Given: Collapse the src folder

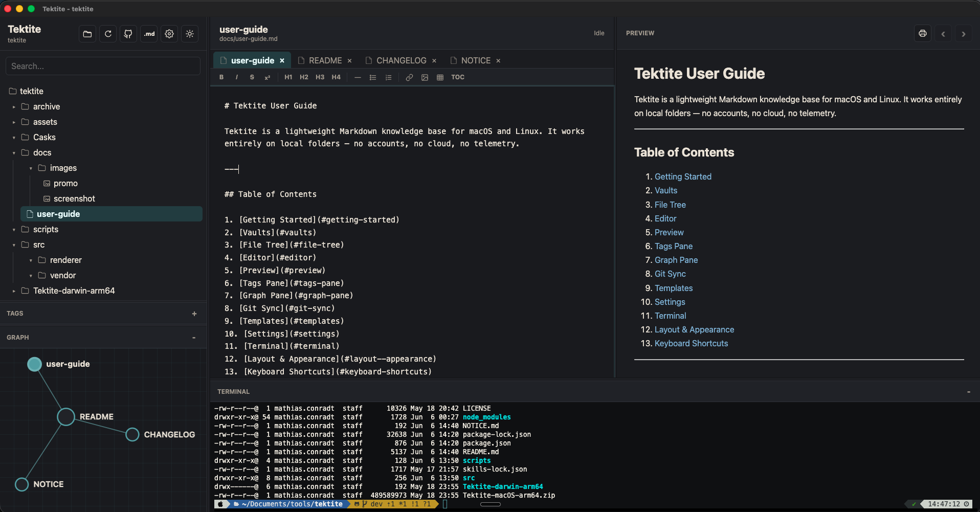Looking at the screenshot, I should 14,245.
